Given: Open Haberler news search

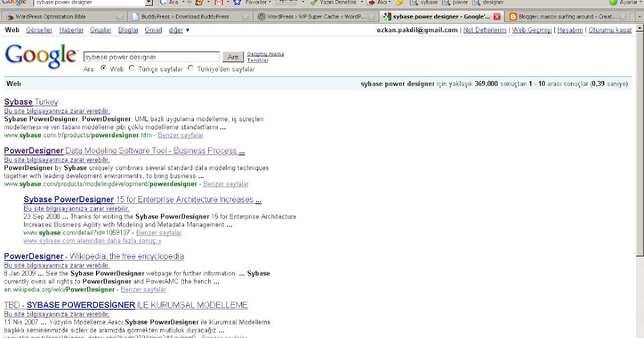Looking at the screenshot, I should 71,30.
